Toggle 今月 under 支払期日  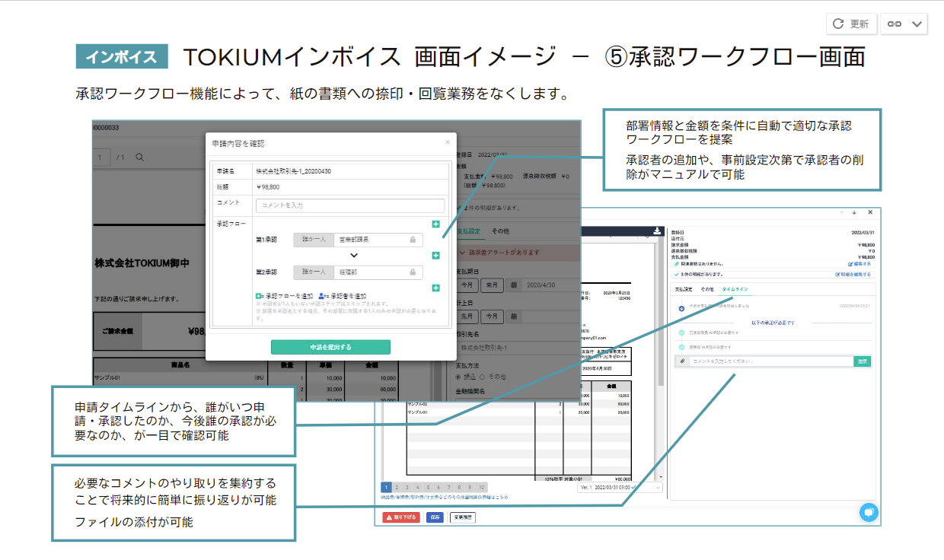coord(467,285)
